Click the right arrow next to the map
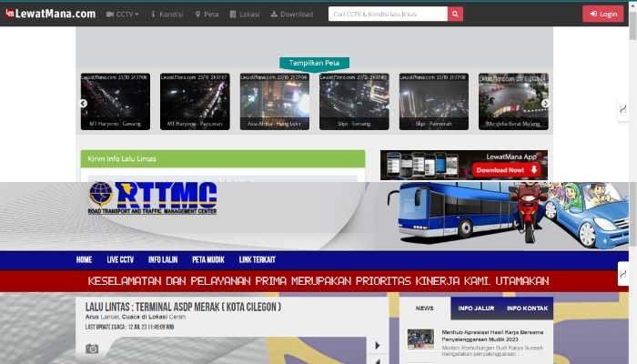The width and height of the screenshot is (637, 364). click(378, 345)
